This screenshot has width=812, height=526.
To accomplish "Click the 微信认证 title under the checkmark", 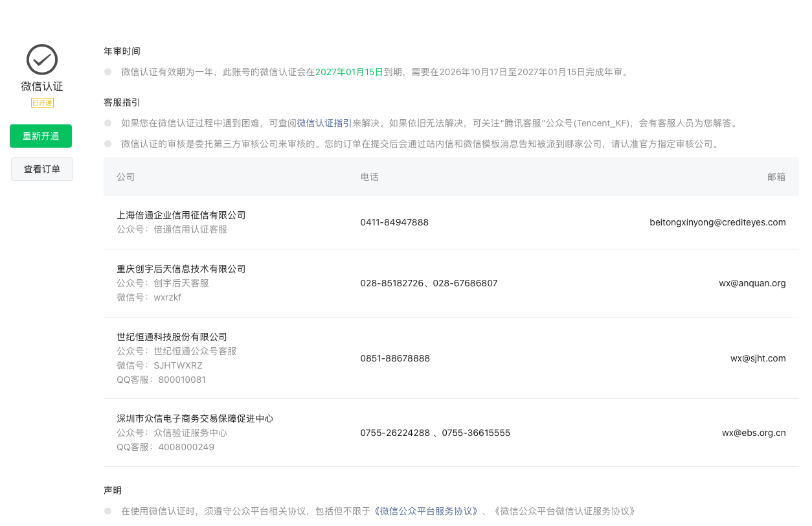I will coord(42,86).
